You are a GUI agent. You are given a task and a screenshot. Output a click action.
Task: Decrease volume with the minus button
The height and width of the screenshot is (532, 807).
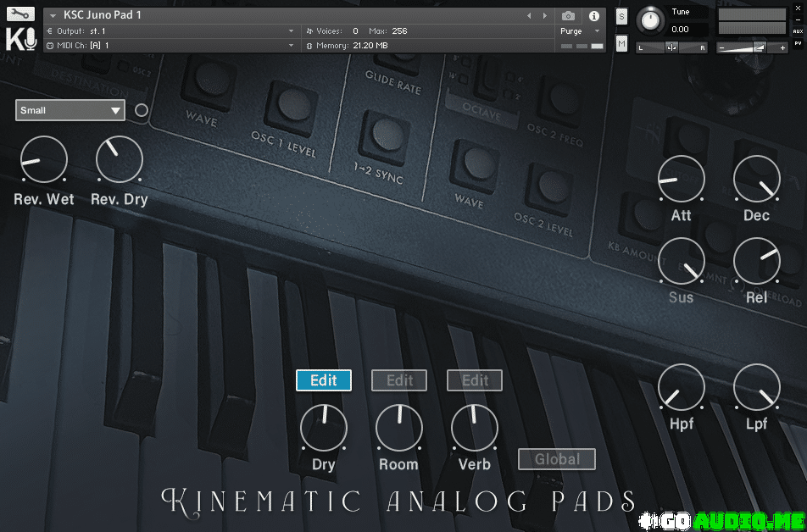(721, 47)
